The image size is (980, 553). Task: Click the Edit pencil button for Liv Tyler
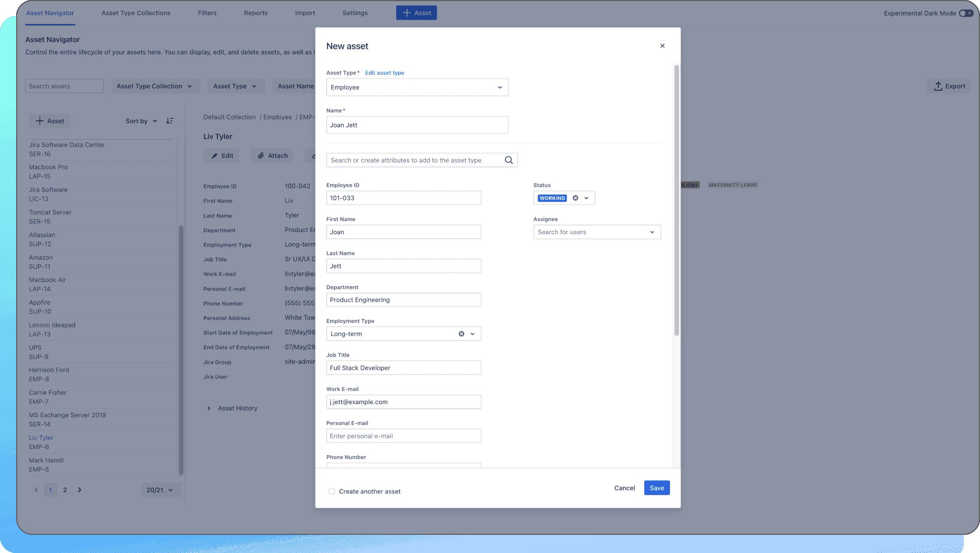point(221,155)
